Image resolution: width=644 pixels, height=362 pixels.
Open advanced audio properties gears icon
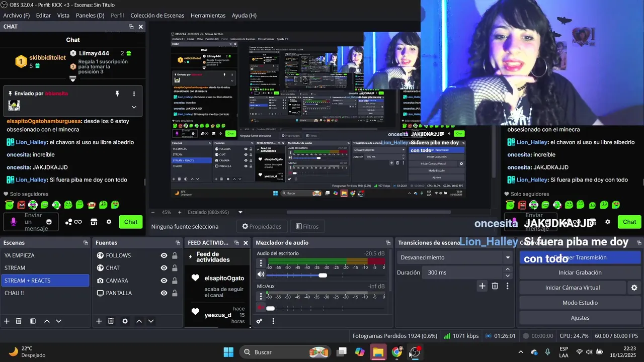pos(260,321)
